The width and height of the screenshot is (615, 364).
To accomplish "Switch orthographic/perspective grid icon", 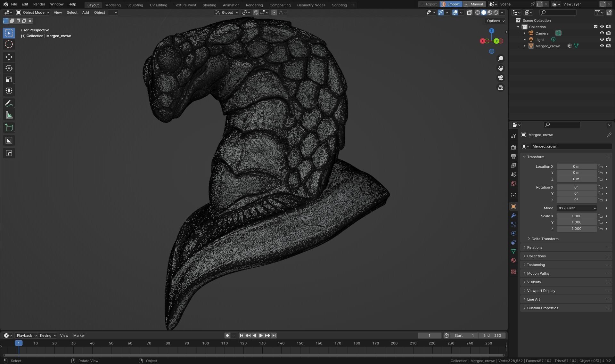I will tap(501, 87).
